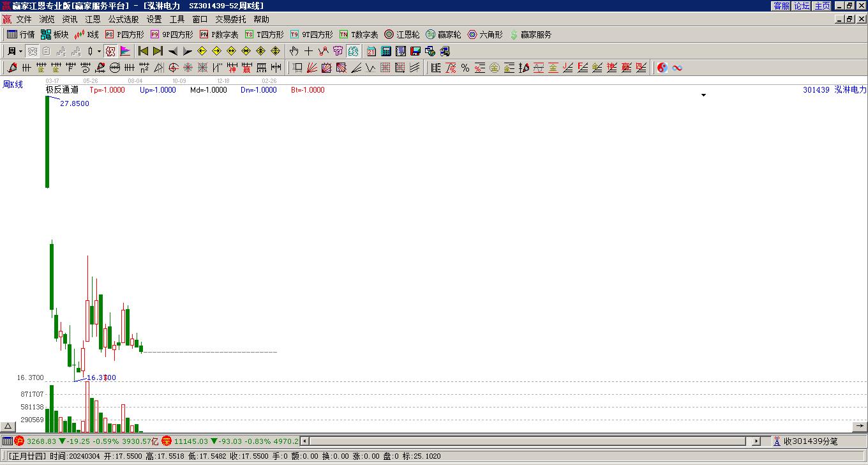Click the 客服 button in title bar

(781, 6)
